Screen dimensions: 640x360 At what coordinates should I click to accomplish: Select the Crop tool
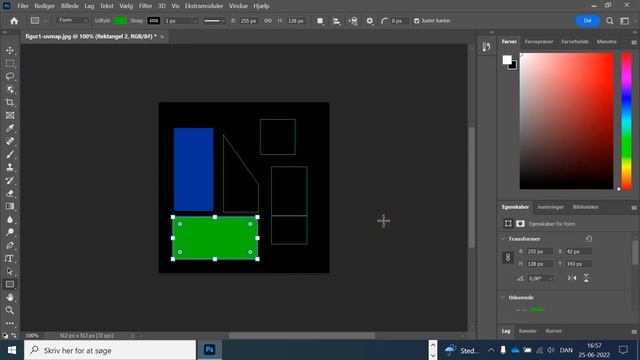10,102
